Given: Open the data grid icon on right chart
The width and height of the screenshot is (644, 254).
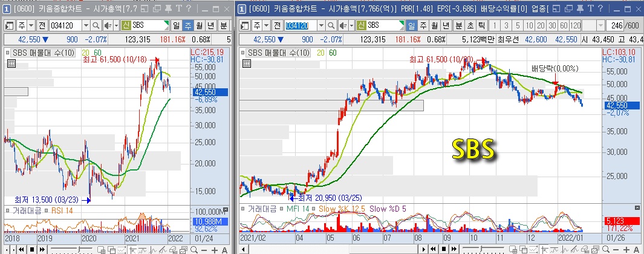Looking at the screenshot, I should click(247, 63).
